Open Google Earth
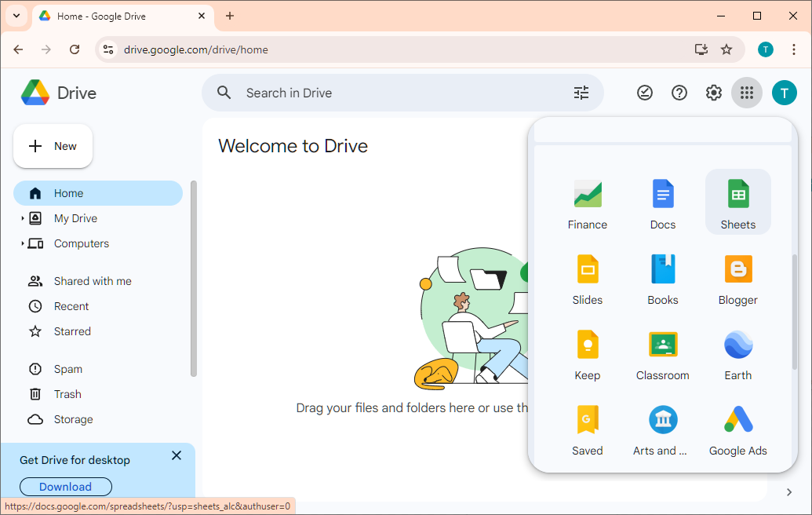Image resolution: width=812 pixels, height=515 pixels. pos(737,355)
